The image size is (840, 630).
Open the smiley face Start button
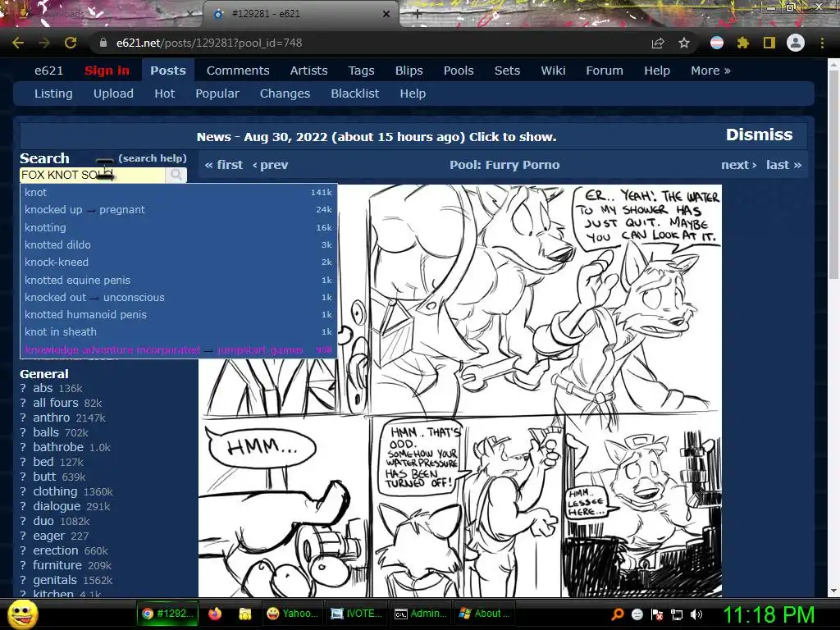[x=22, y=614]
